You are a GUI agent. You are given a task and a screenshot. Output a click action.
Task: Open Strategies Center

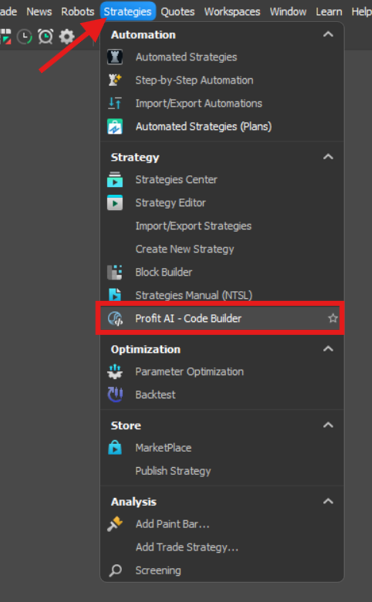point(222,180)
